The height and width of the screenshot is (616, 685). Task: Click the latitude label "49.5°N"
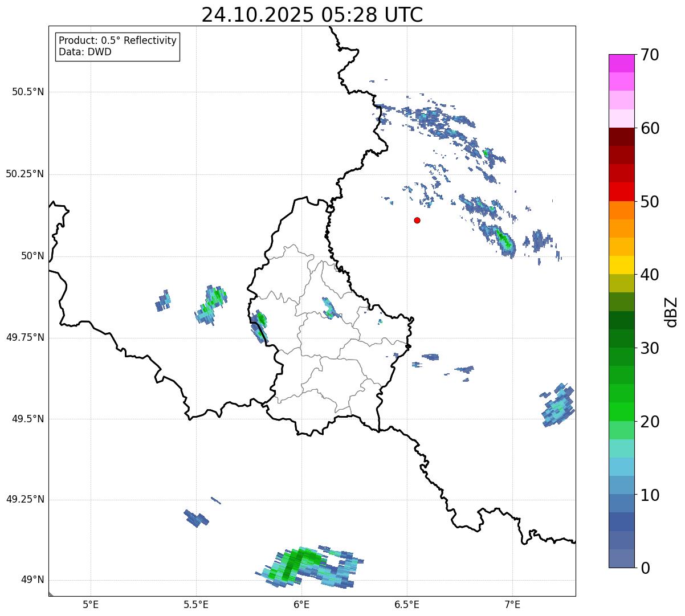tap(28, 419)
